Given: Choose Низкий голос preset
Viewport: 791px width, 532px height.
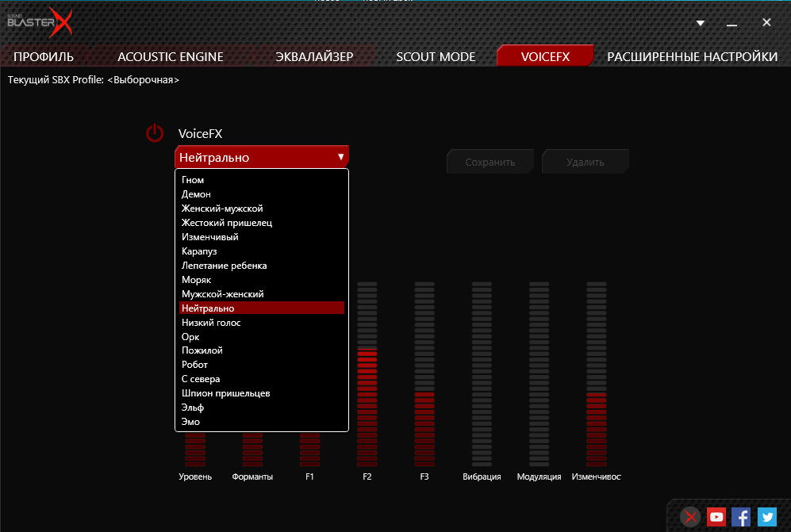Looking at the screenshot, I should click(262, 322).
